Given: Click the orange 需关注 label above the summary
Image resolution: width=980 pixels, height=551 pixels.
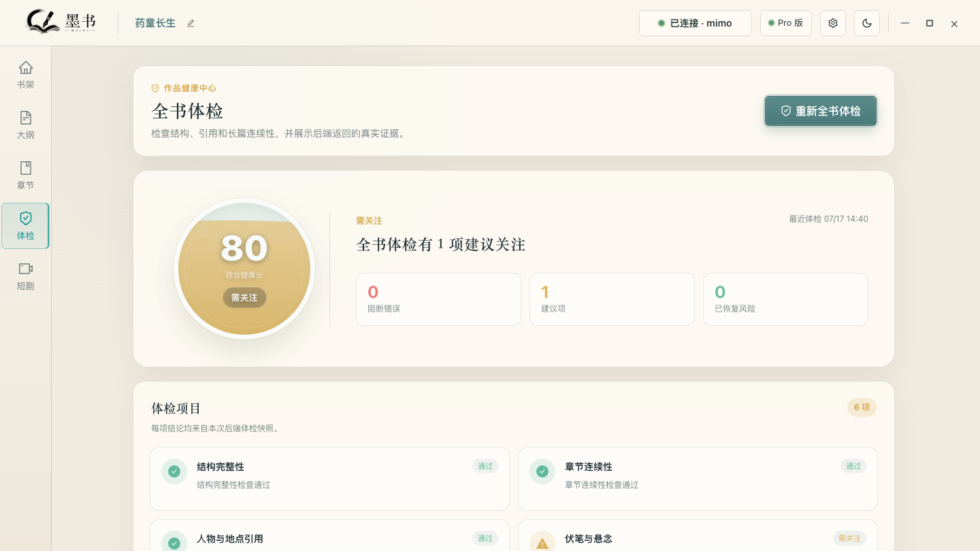Looking at the screenshot, I should pos(369,221).
